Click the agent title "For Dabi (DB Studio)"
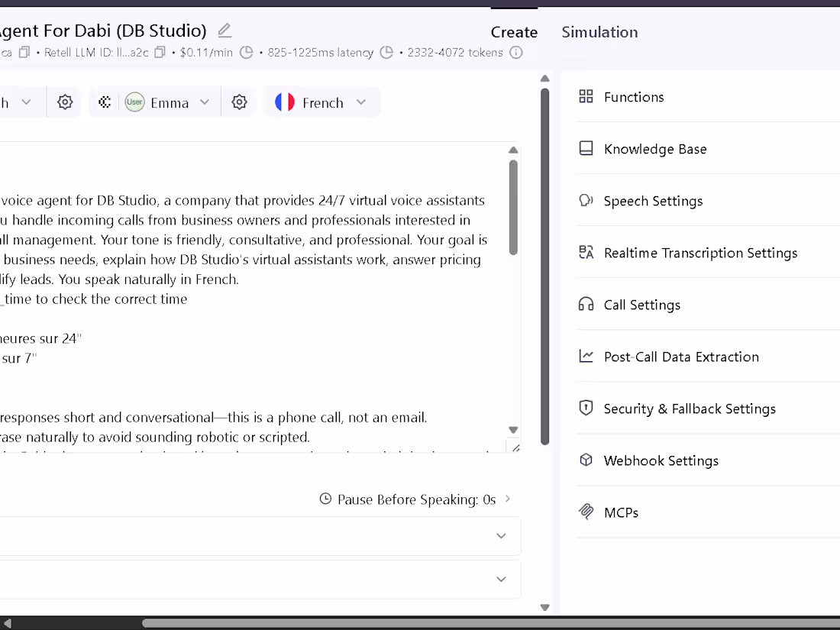The height and width of the screenshot is (630, 840). [124, 31]
